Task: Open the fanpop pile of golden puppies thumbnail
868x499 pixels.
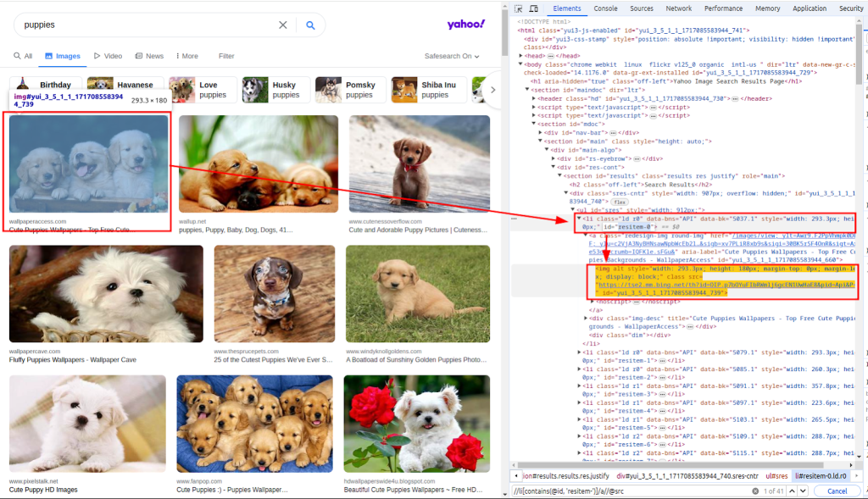Action: [x=254, y=424]
